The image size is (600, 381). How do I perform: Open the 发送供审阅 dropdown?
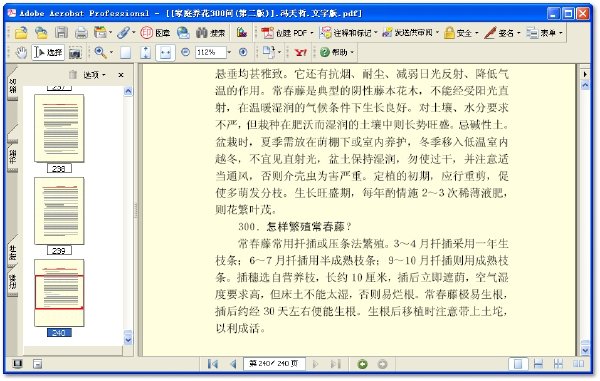point(411,33)
